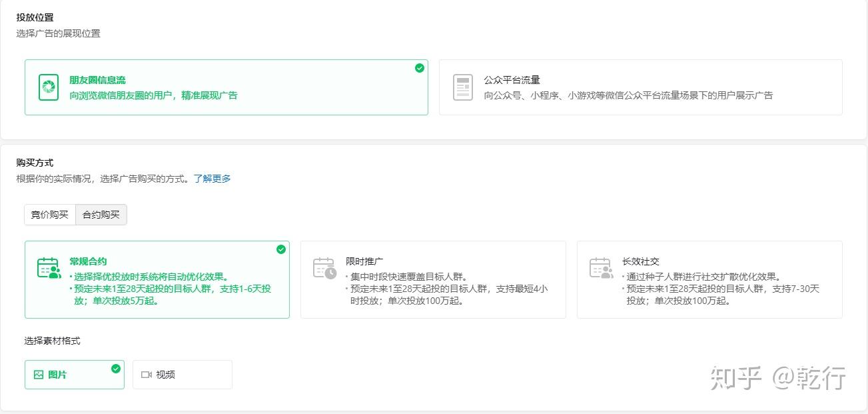Click green checkmark on 图片 format option
Screen dimensions: 868x414
tap(116, 369)
